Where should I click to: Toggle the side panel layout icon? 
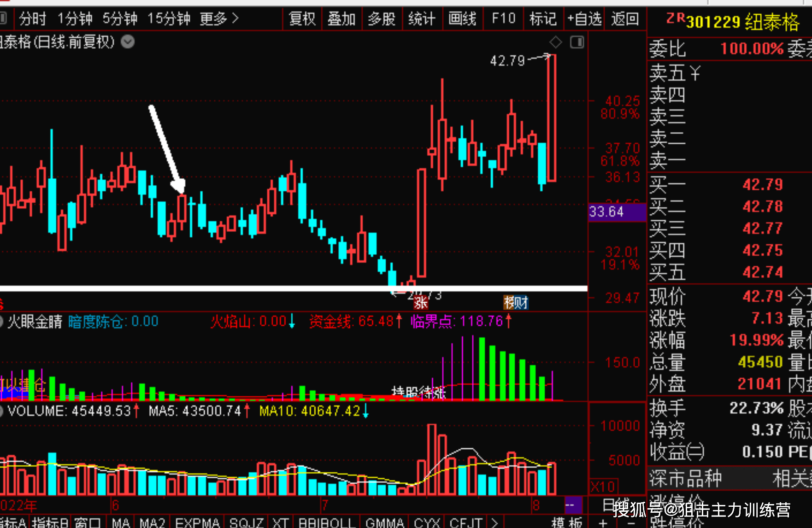click(577, 42)
